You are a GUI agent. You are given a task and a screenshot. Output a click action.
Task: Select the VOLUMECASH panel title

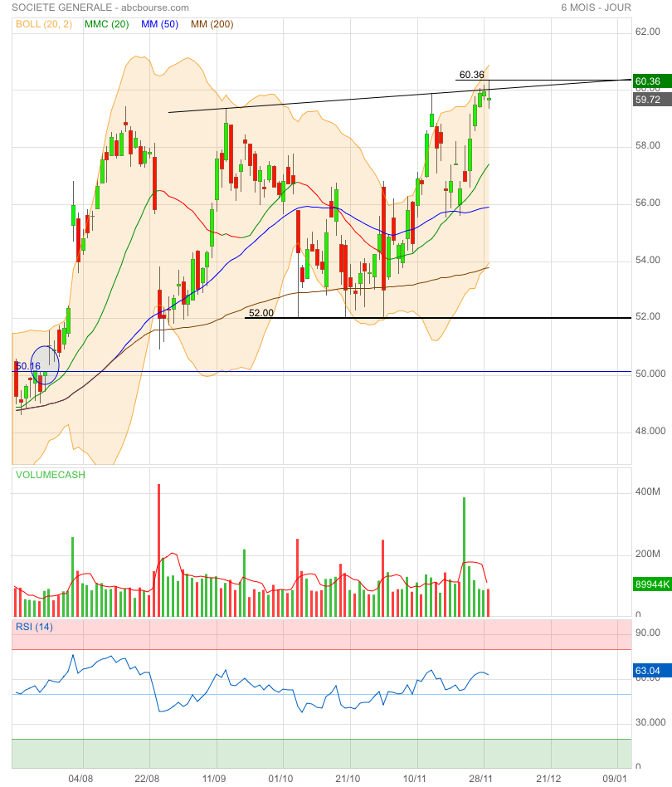[x=50, y=475]
